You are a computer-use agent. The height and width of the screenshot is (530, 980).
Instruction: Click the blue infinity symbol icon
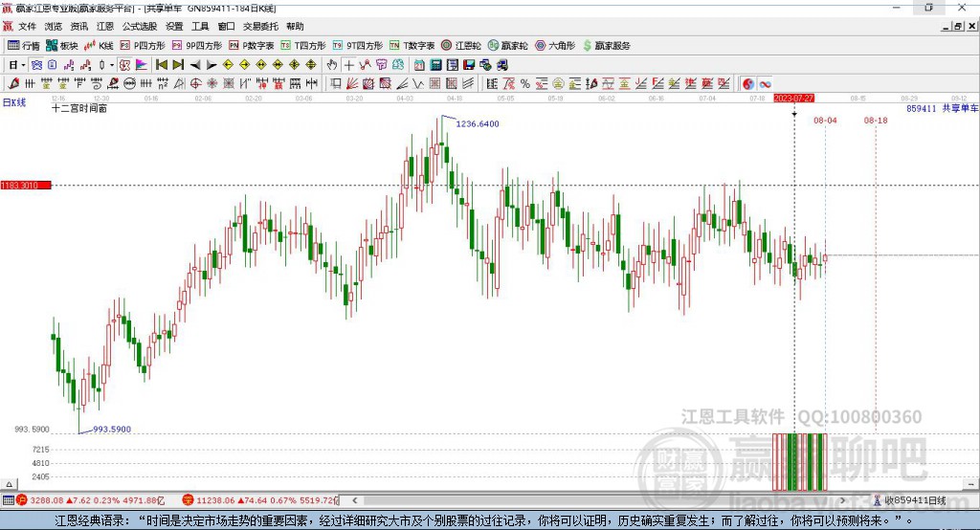(765, 84)
